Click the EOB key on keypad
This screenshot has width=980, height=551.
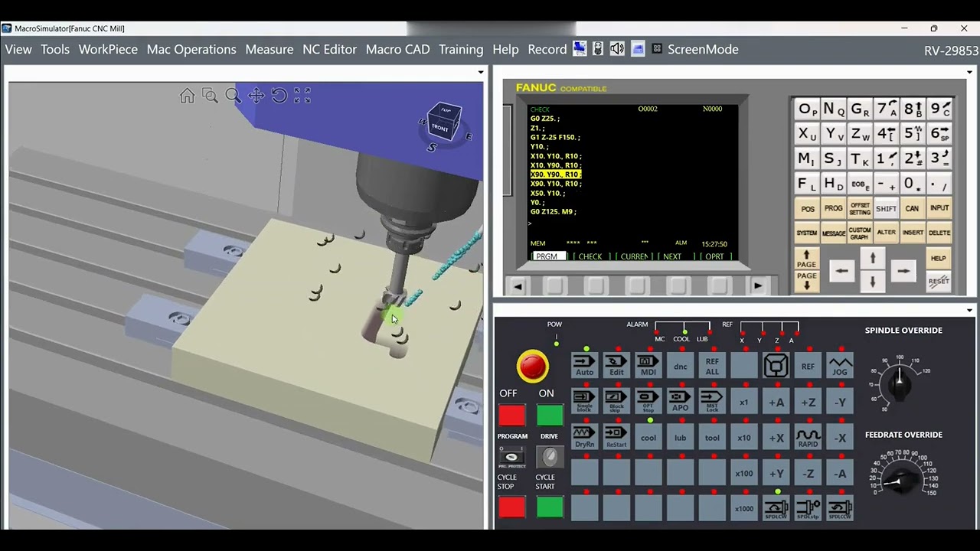860,184
